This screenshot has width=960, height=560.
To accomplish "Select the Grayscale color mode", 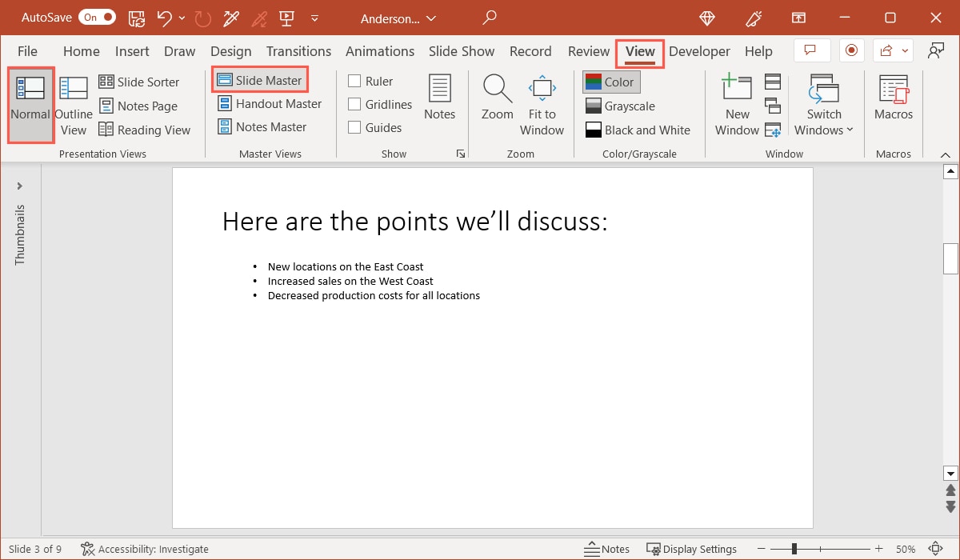I will tap(620, 106).
